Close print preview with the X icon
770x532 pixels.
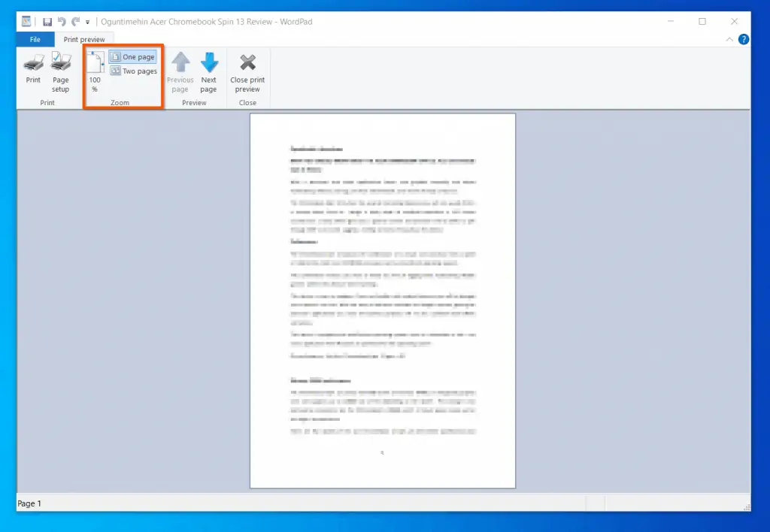[x=247, y=71]
